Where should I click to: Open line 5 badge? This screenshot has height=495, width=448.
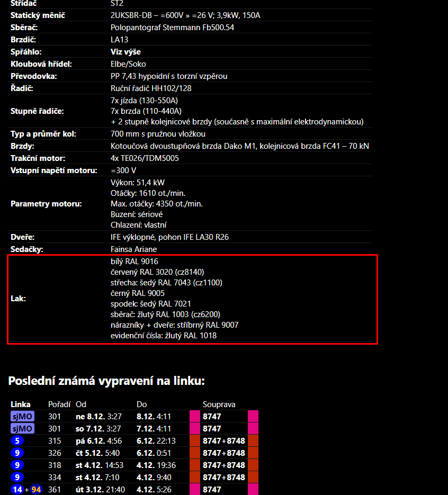tap(17, 441)
